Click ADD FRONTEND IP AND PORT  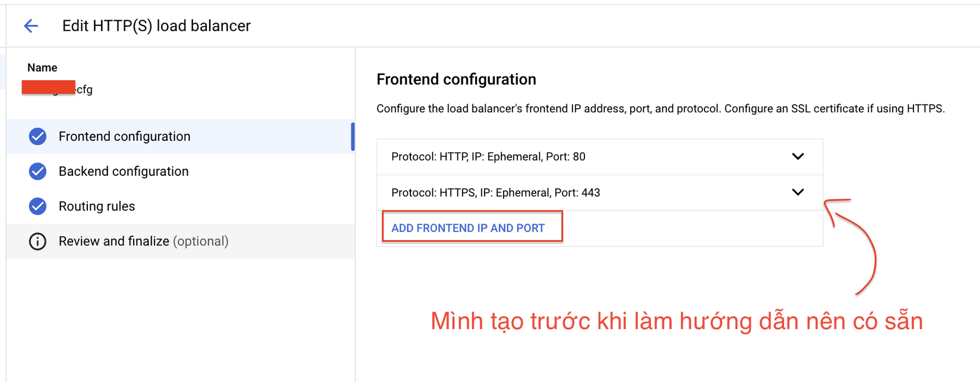468,228
